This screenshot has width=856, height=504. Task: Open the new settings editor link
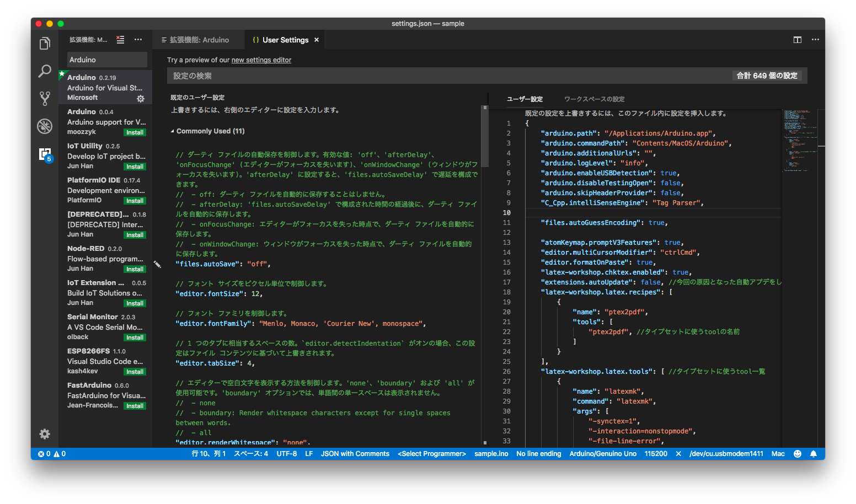click(x=261, y=60)
